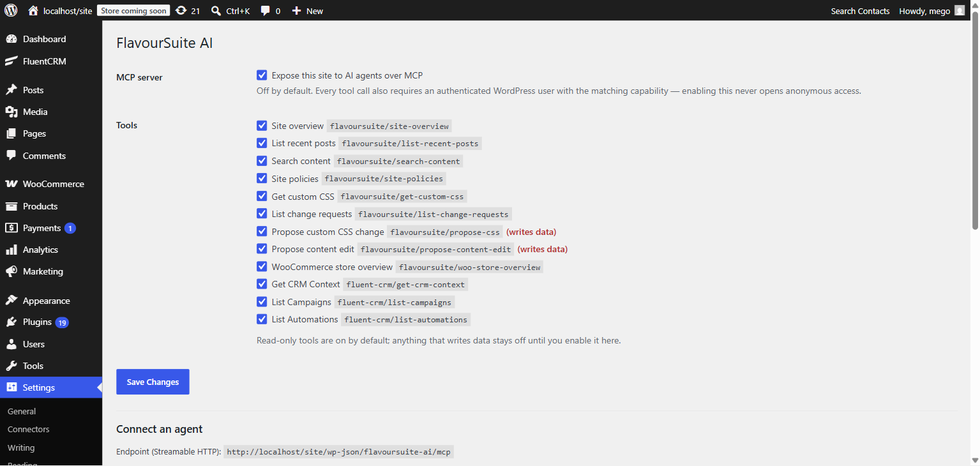
Task: Click the Marketing megaphone icon
Action: click(11, 271)
